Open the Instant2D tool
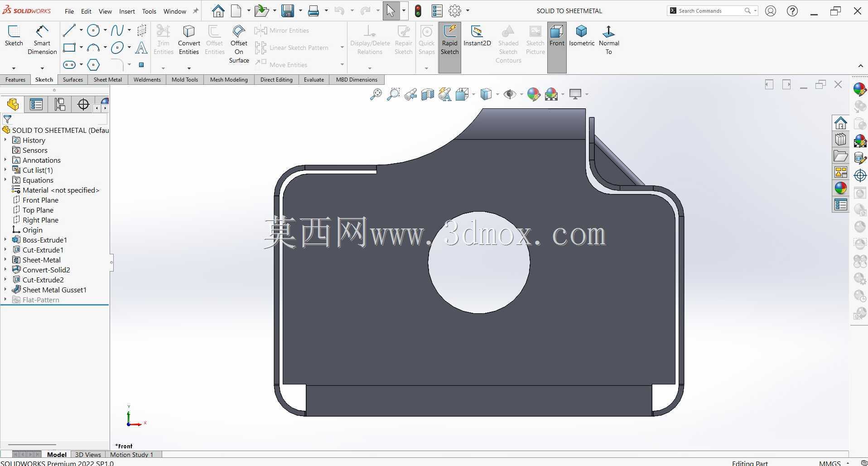This screenshot has height=466, width=868. [x=477, y=35]
